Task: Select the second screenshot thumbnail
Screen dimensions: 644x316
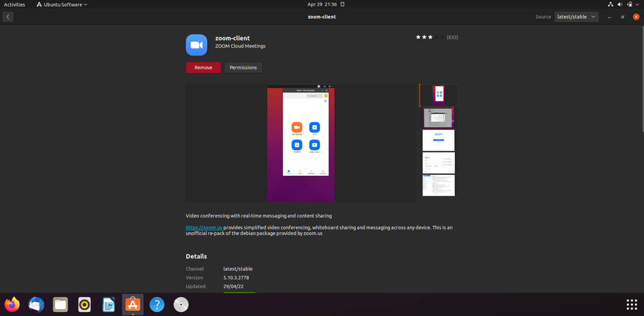Action: [439, 118]
